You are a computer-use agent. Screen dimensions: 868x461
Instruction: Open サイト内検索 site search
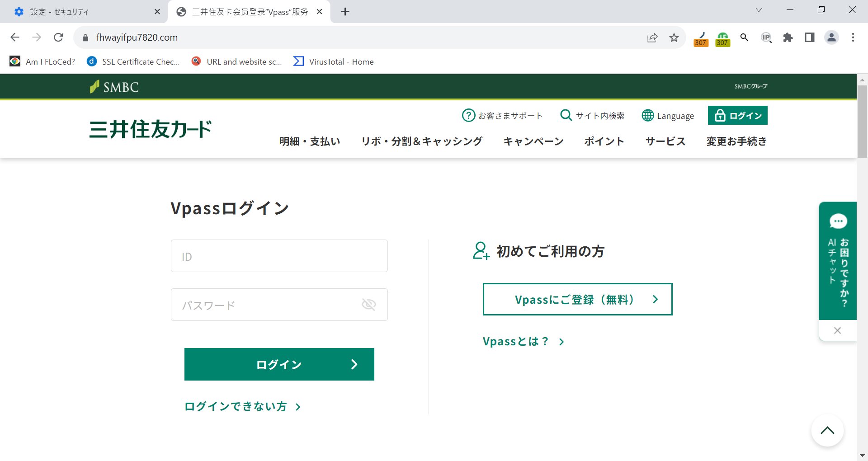[x=592, y=116]
